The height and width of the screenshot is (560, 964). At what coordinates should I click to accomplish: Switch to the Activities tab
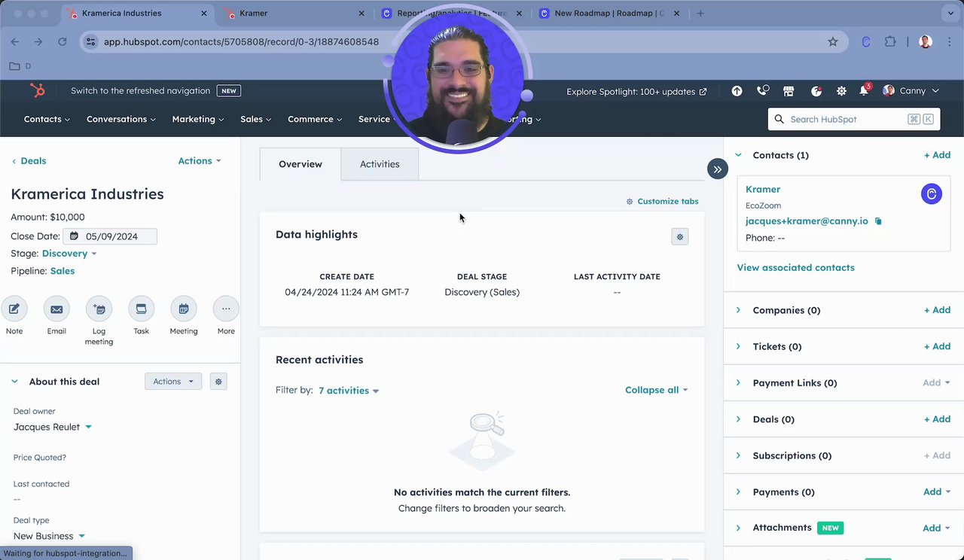[380, 164]
